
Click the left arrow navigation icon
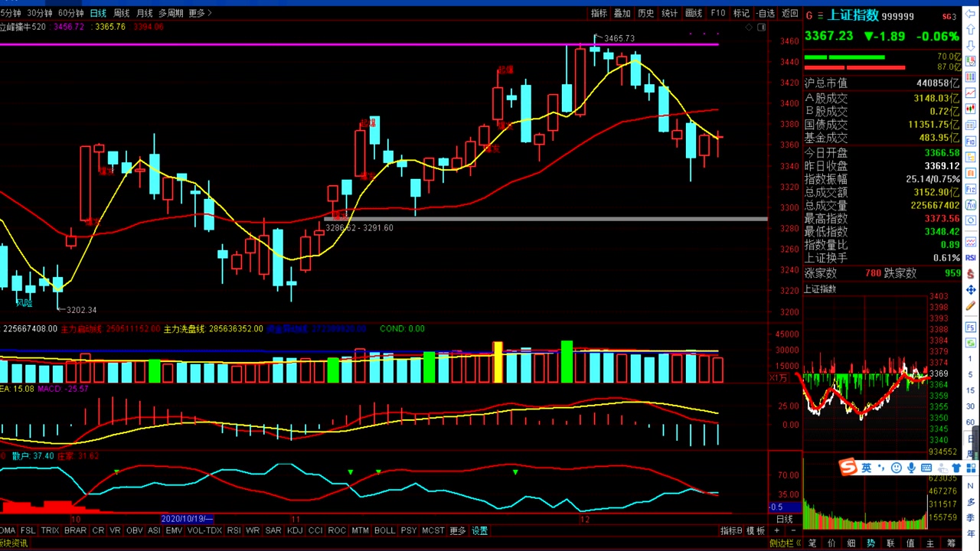[971, 14]
